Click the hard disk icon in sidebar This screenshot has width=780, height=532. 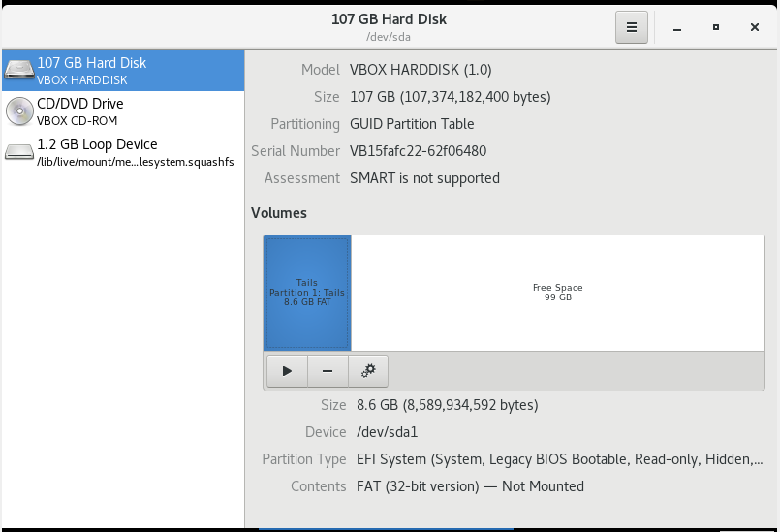19,71
